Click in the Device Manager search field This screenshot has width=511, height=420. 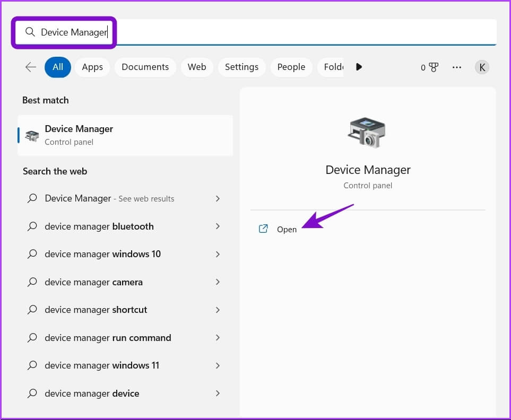[x=297, y=32]
